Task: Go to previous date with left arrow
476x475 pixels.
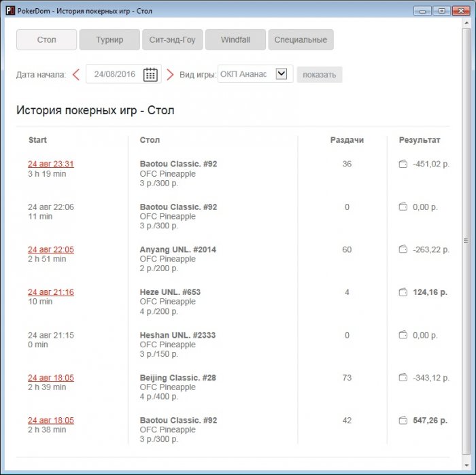Action: 75,75
